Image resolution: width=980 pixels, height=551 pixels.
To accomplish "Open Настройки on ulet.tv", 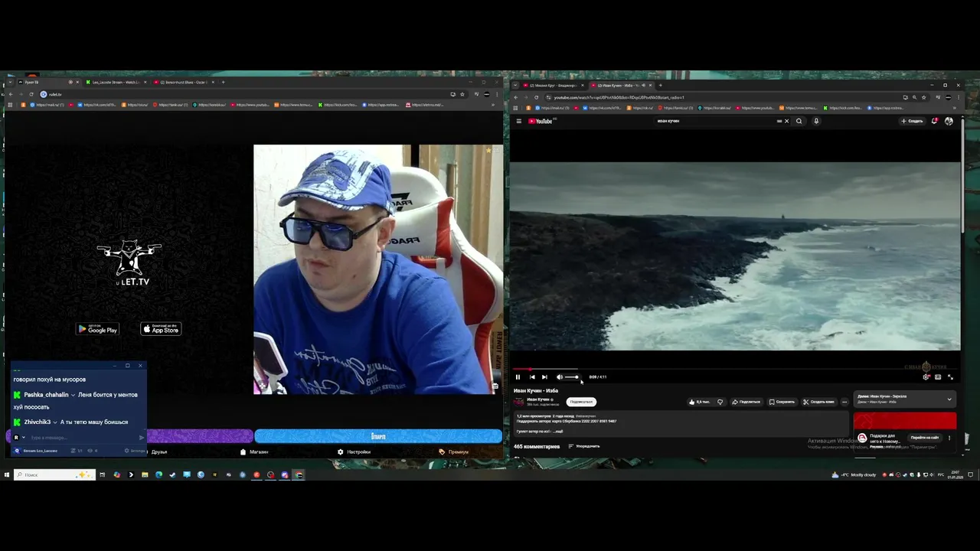I will (354, 452).
